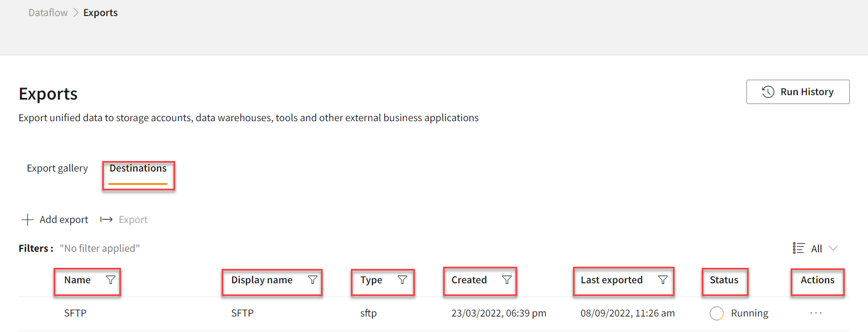Switch to the Export gallery tab
Image resolution: width=868 pixels, height=332 pixels.
point(57,168)
